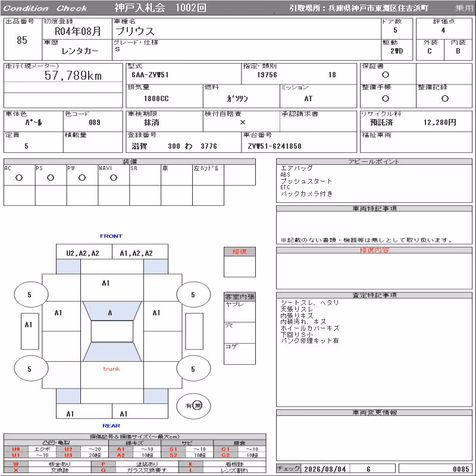Viewport: 476px width, 476px height.
Task: Select the spare tire 有/無 circle
Action: (193, 406)
